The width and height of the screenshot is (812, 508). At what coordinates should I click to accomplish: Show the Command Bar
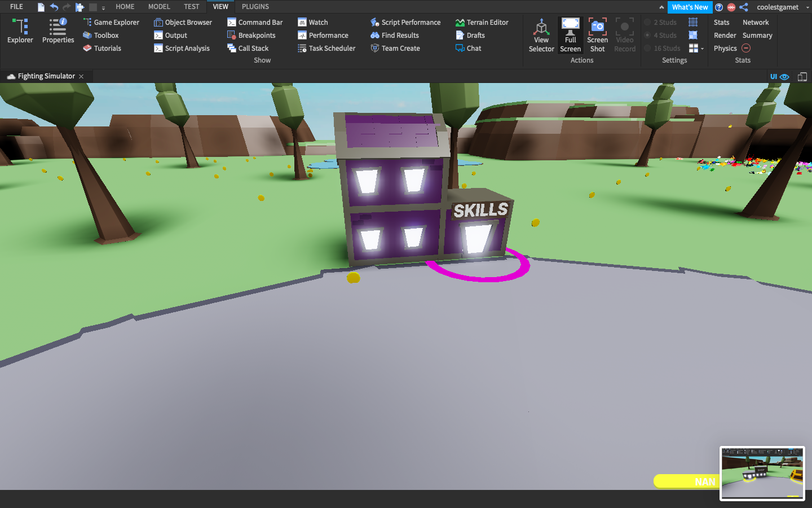click(x=255, y=22)
